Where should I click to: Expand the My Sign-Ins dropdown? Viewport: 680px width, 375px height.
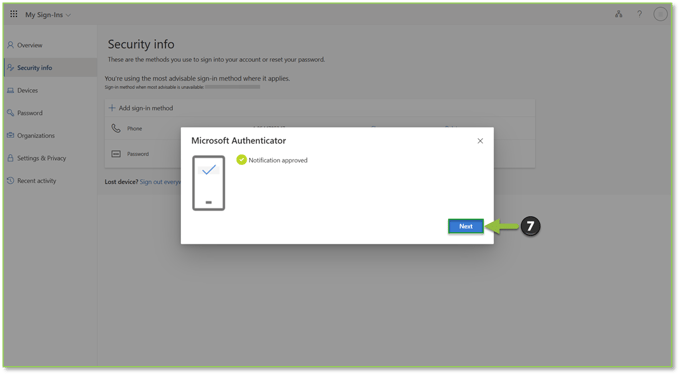[x=48, y=15]
